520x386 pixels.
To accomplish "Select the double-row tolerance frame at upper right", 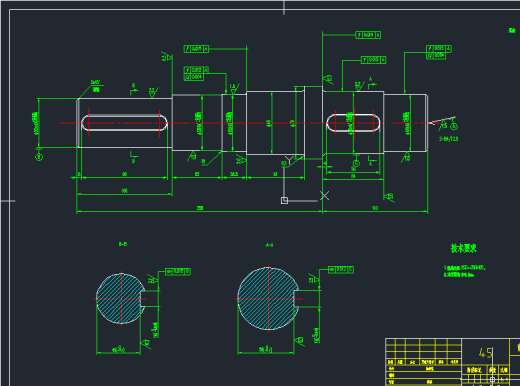I will point(439,52).
